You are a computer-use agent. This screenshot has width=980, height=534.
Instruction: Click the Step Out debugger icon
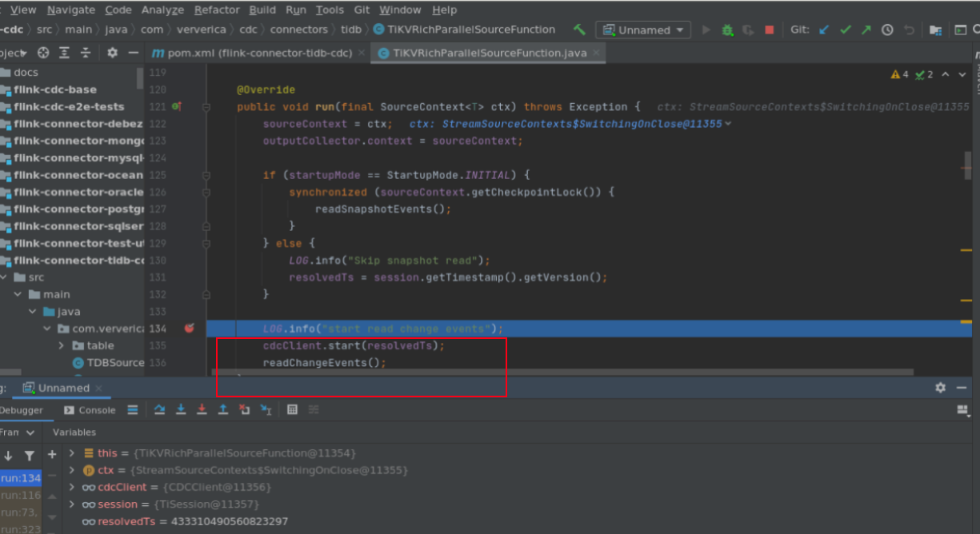click(223, 409)
